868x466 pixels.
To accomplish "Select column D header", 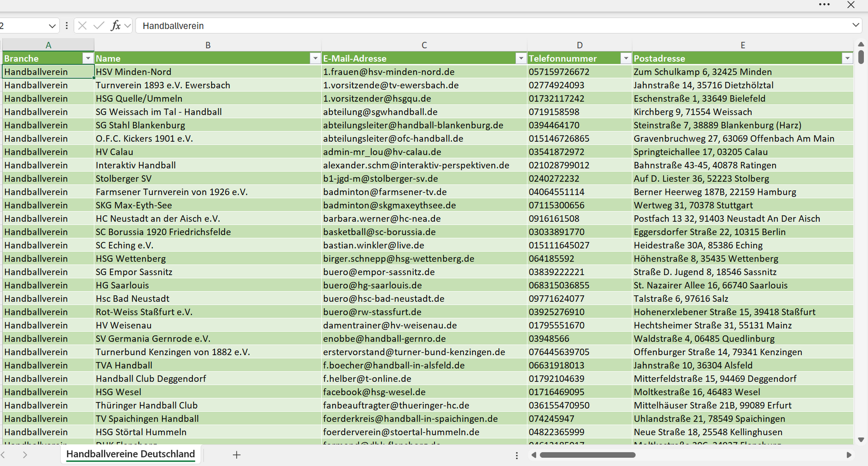I will pos(580,45).
